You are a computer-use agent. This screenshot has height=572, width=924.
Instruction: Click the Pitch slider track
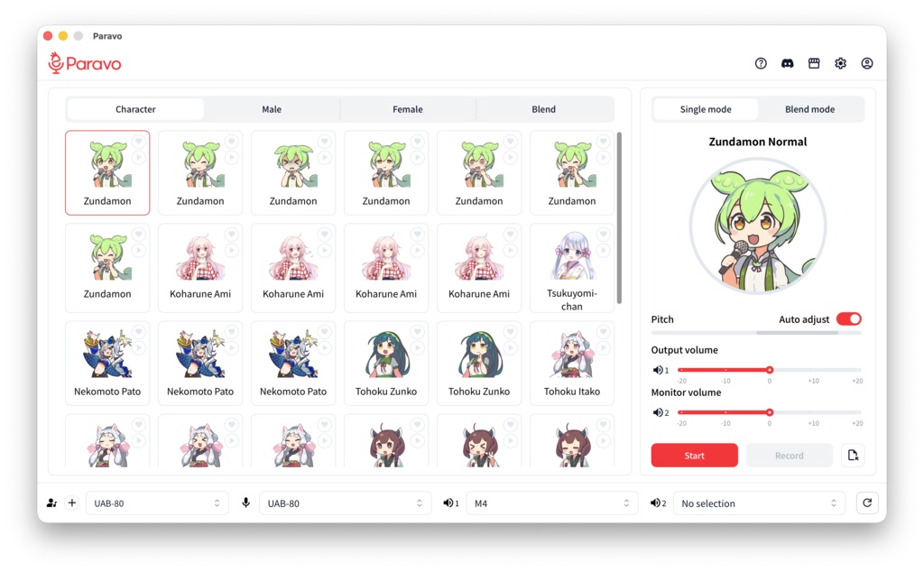pos(756,333)
